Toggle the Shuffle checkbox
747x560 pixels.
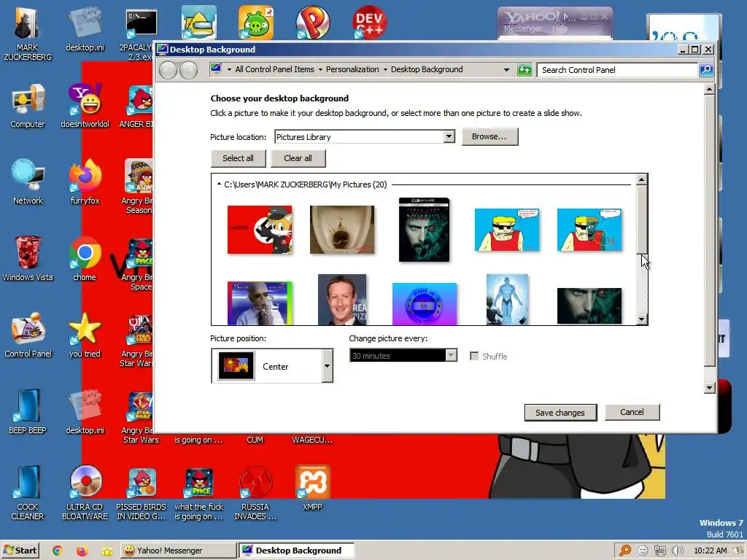pos(474,356)
